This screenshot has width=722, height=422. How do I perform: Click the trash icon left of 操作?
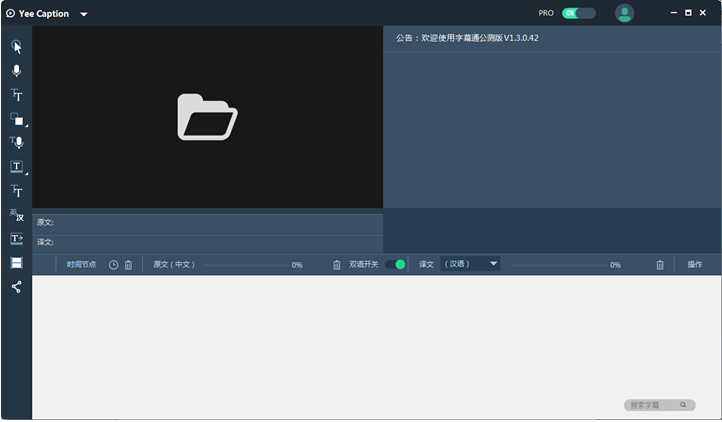[x=660, y=265]
